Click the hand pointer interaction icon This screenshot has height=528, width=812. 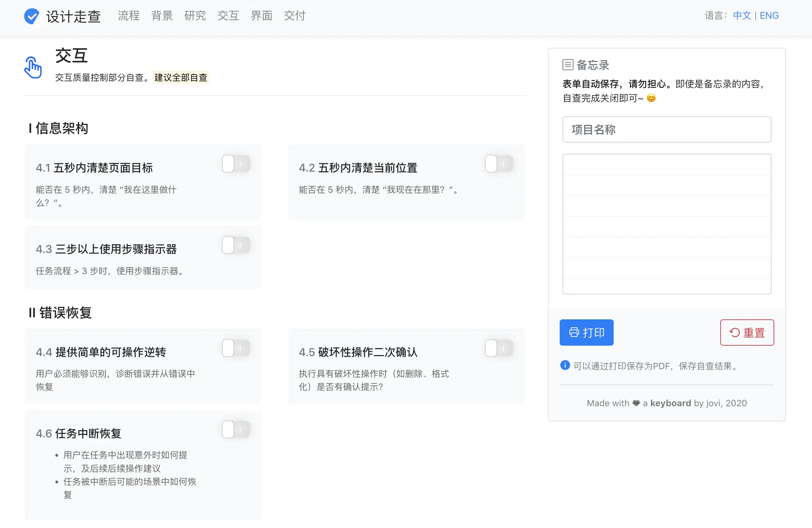33,67
